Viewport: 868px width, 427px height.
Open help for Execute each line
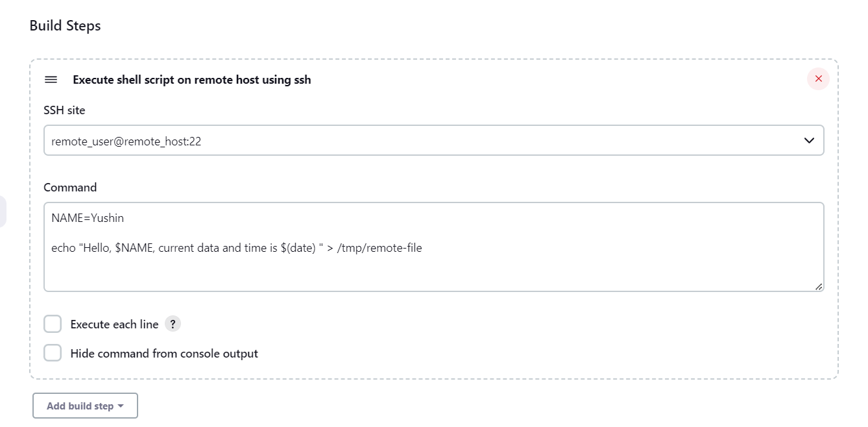click(x=173, y=324)
